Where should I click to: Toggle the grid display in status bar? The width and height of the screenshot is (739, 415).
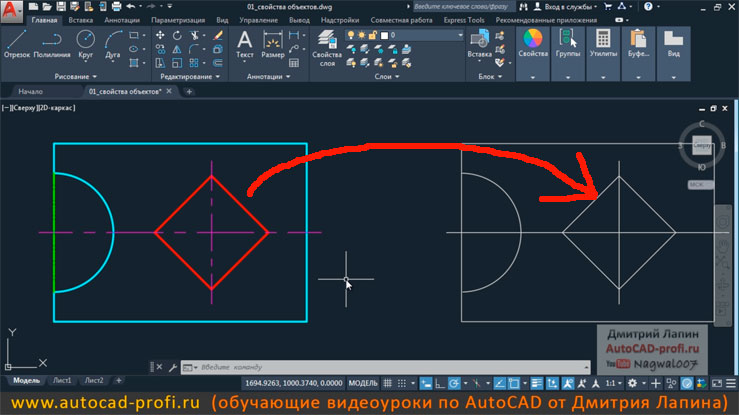point(387,383)
